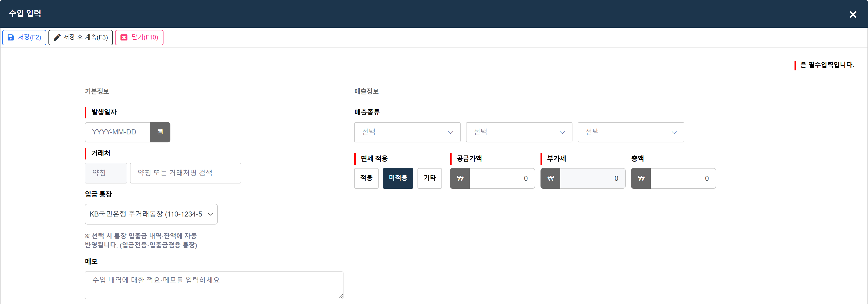Focus the 거래처명 검색 input
This screenshot has width=868, height=304.
185,173
